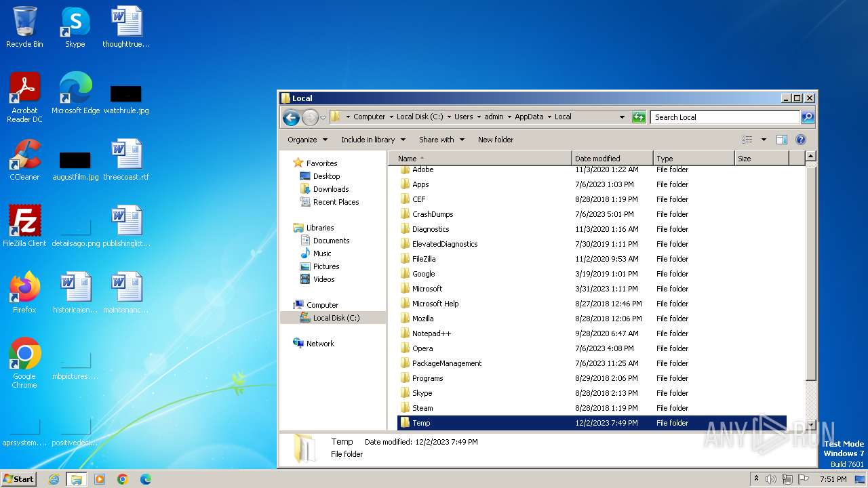Image resolution: width=868 pixels, height=488 pixels.
Task: Select Documents library
Action: click(331, 241)
